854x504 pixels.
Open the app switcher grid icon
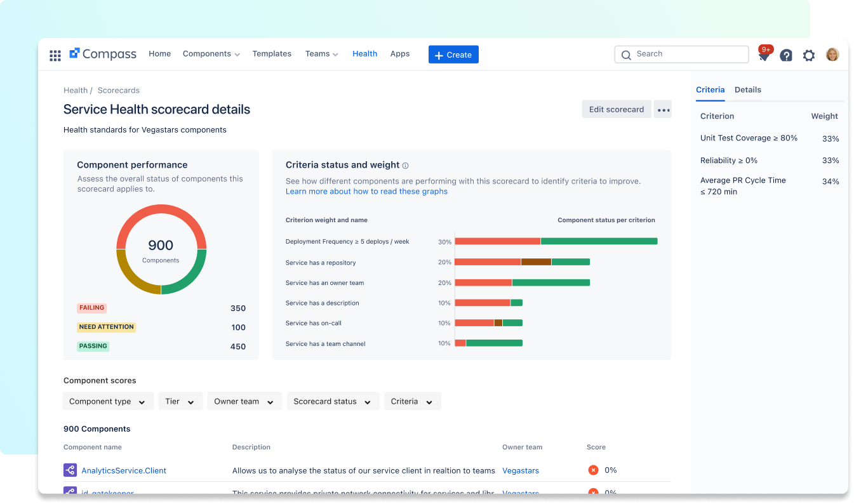[55, 55]
